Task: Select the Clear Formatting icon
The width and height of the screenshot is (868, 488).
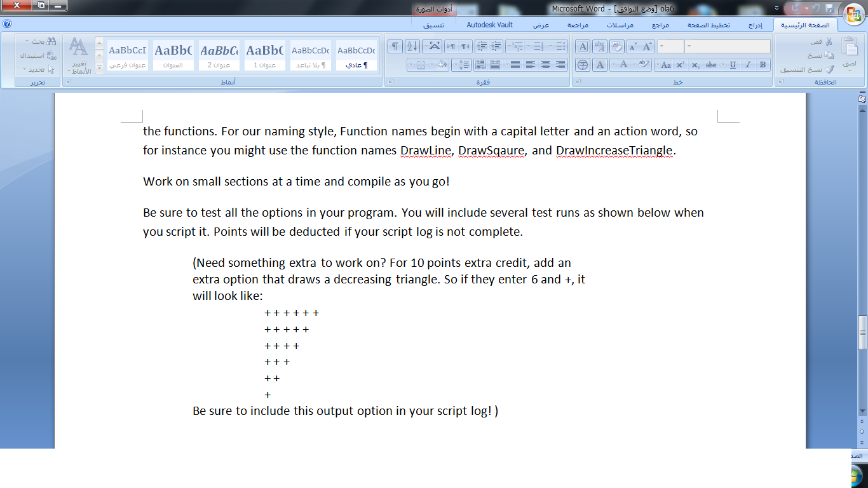Action: (x=617, y=46)
